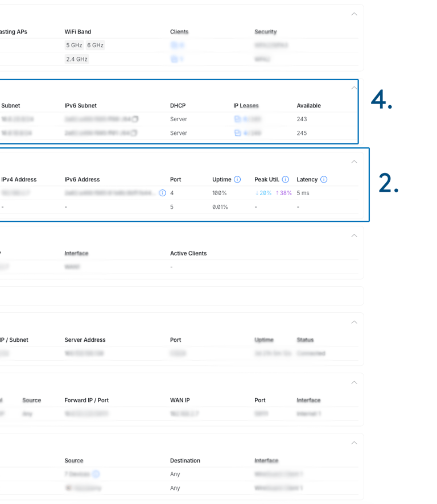Screen dimensions: 437x504
Task: Copy the IPv6 subnet in the 243-available row
Action: [x=135, y=119]
